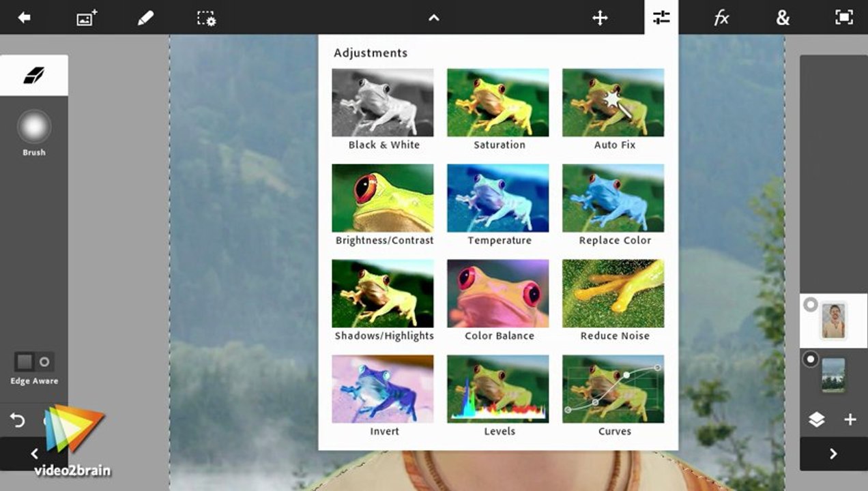This screenshot has height=491, width=868.
Task: Select the landscape layer thumbnail
Action: click(833, 375)
